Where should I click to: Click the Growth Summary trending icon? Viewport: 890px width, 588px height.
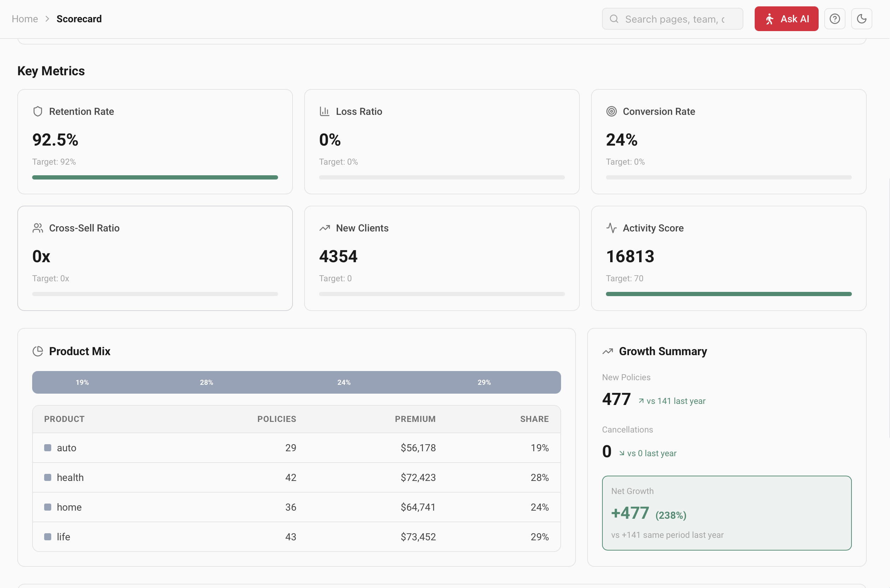[x=608, y=351]
